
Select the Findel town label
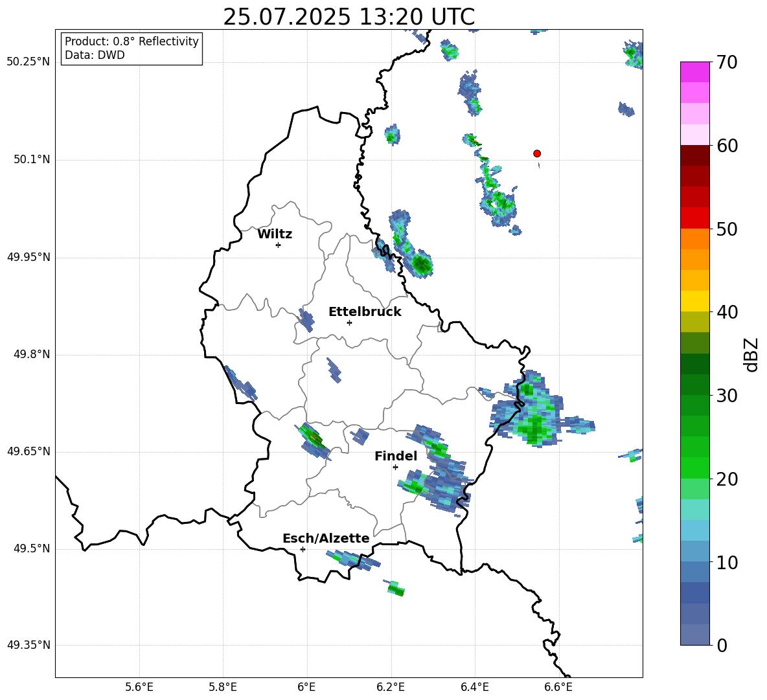point(396,457)
